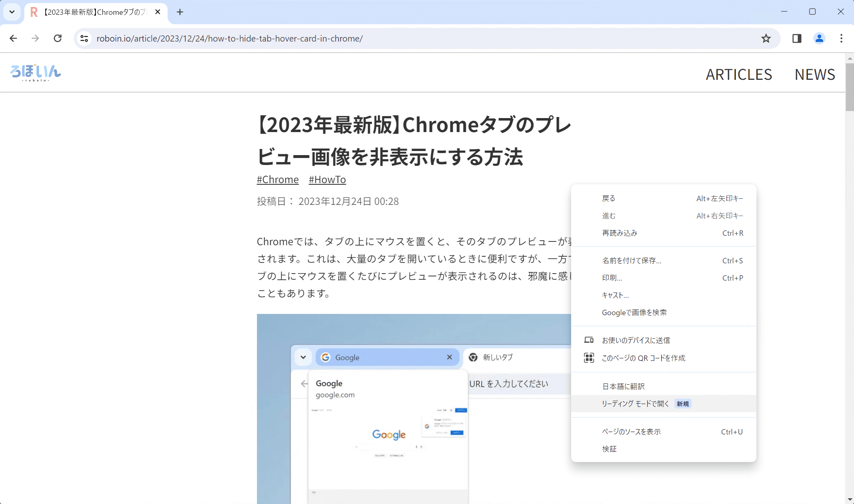Open リーディング モードで開く menu entry
Screen dimensions: 854x504
663,404
